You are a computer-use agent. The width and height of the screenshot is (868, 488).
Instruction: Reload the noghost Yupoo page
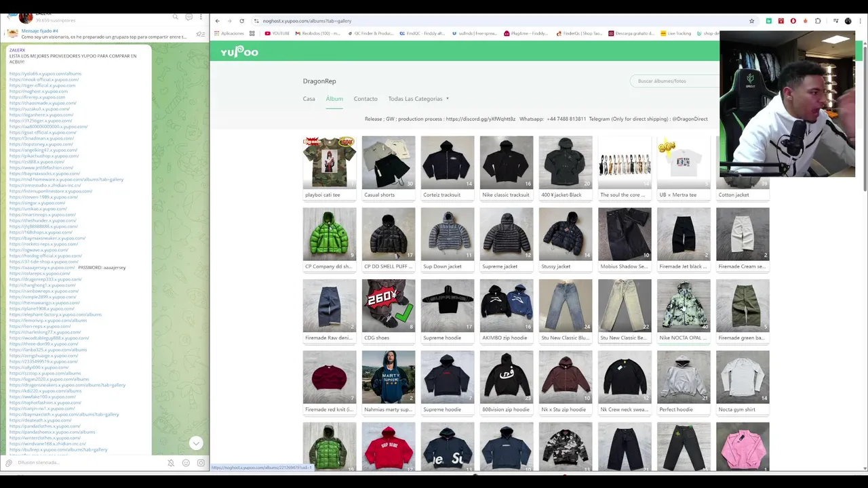(241, 21)
